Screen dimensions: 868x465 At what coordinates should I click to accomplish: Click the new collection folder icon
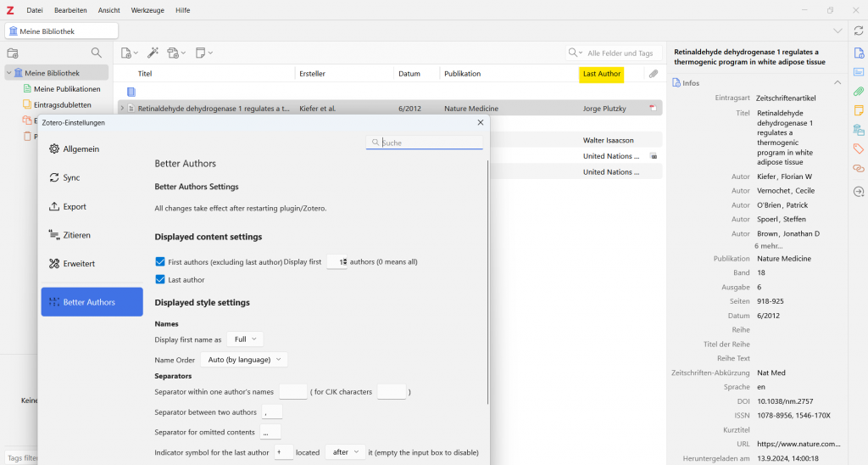[13, 53]
